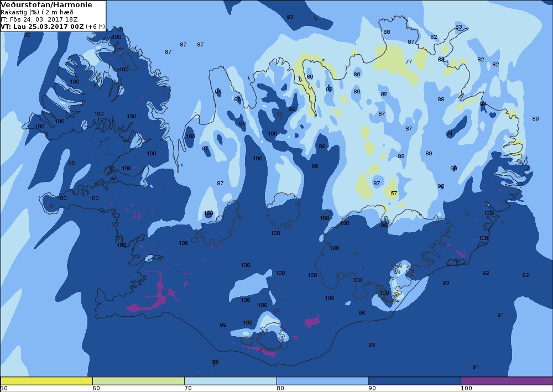This screenshot has width=553, height=392.
Task: Click the 'VT: Lau 25.03.2017 00Z (+6 h)' line
Action: 53,27
